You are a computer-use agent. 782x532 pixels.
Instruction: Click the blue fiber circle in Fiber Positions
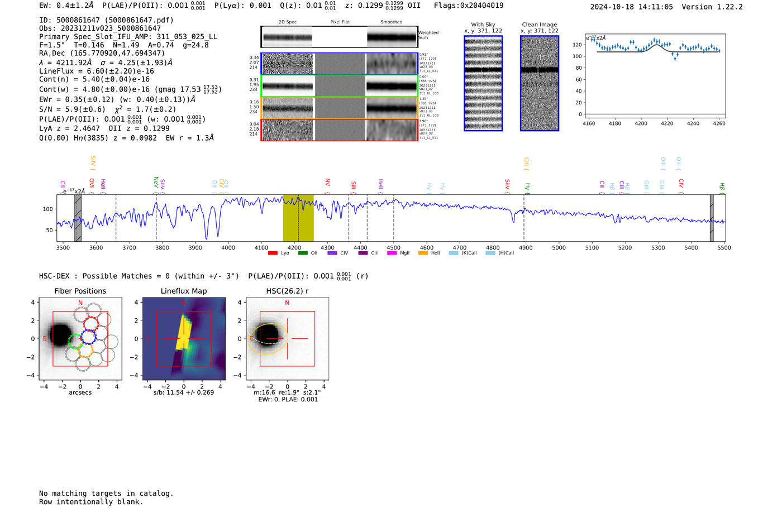tap(88, 337)
